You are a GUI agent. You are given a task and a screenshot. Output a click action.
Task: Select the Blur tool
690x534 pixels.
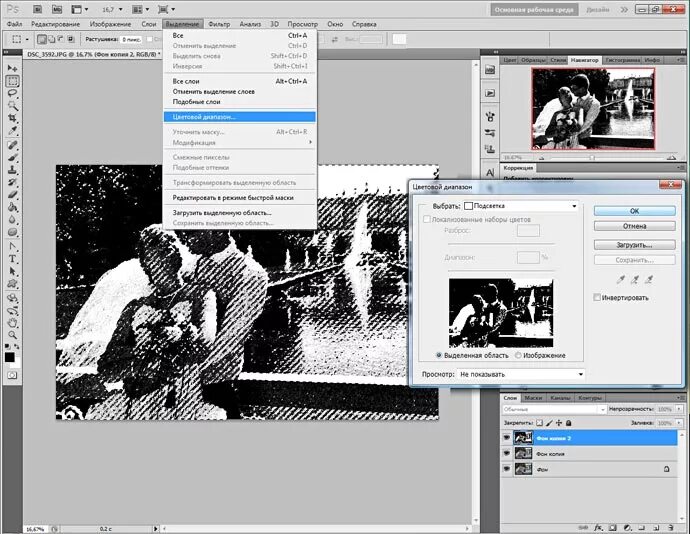pos(12,220)
